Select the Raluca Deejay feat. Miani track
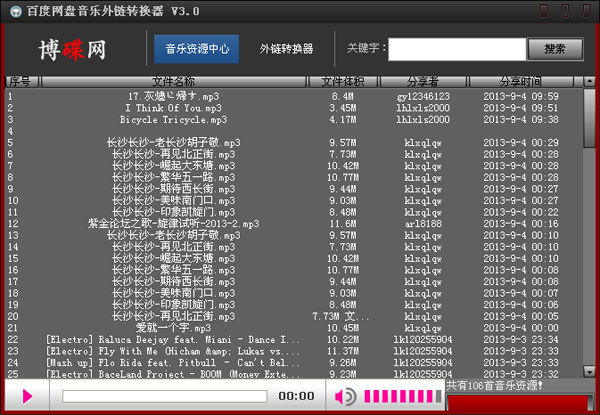The width and height of the screenshot is (600, 415). point(173,339)
